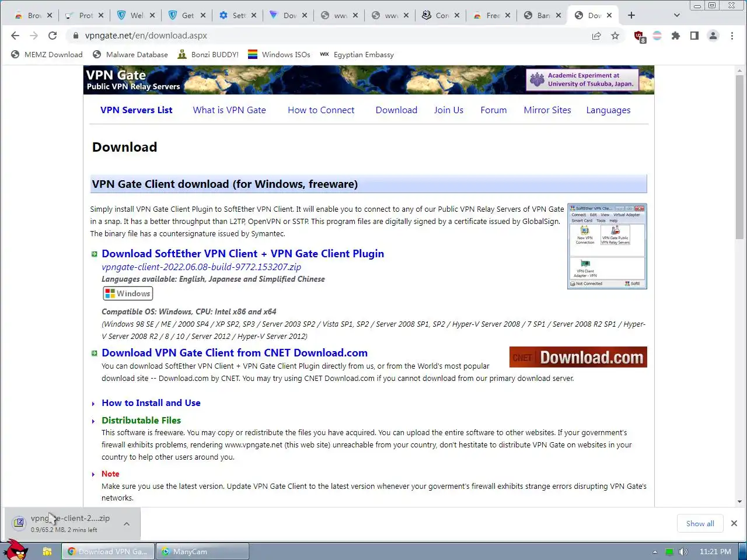Open the Download nav link
Image resolution: width=747 pixels, height=560 pixels.
tap(396, 110)
